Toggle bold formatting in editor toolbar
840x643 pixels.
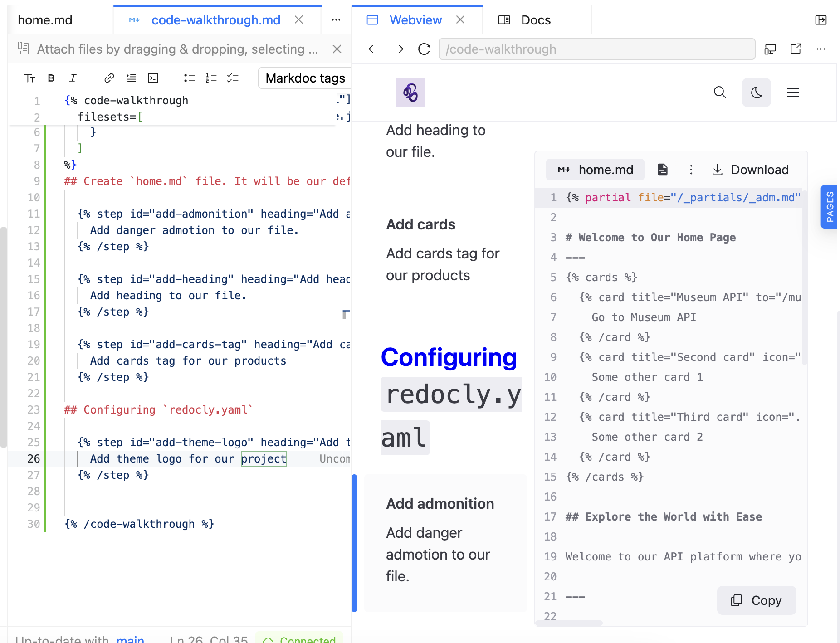click(x=51, y=78)
